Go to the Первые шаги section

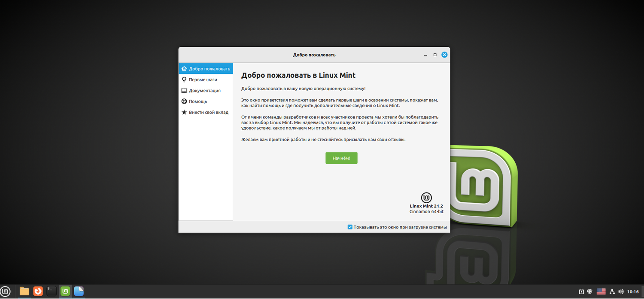206,79
